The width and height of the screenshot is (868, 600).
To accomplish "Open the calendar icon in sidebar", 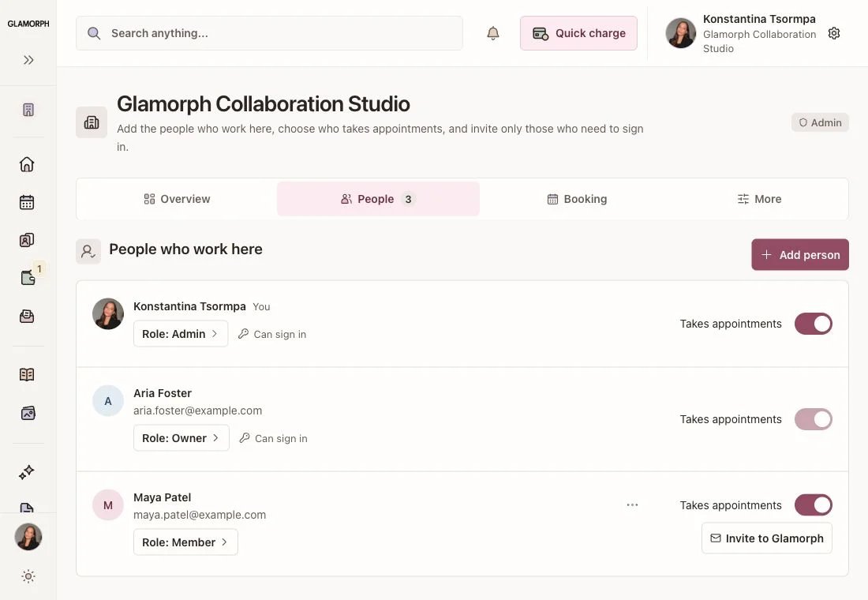I will (x=27, y=202).
